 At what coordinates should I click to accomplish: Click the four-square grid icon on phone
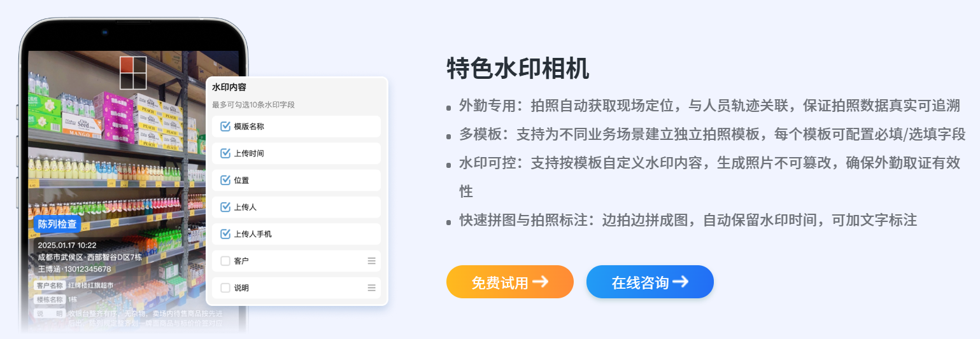(x=133, y=73)
